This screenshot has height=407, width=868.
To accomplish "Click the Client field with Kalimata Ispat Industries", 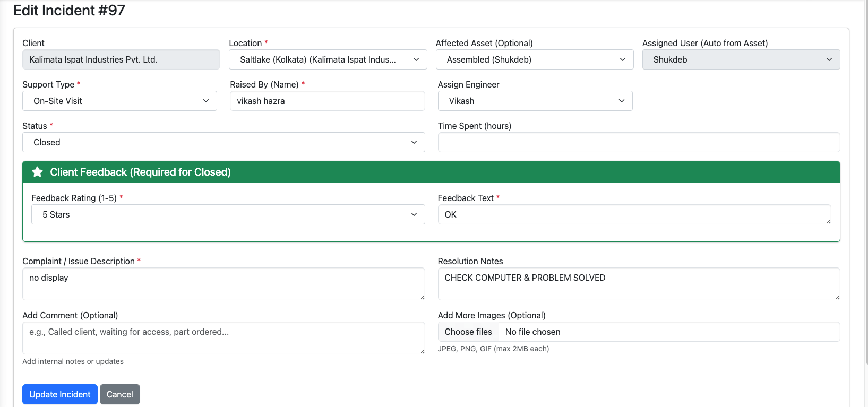I will coord(121,59).
